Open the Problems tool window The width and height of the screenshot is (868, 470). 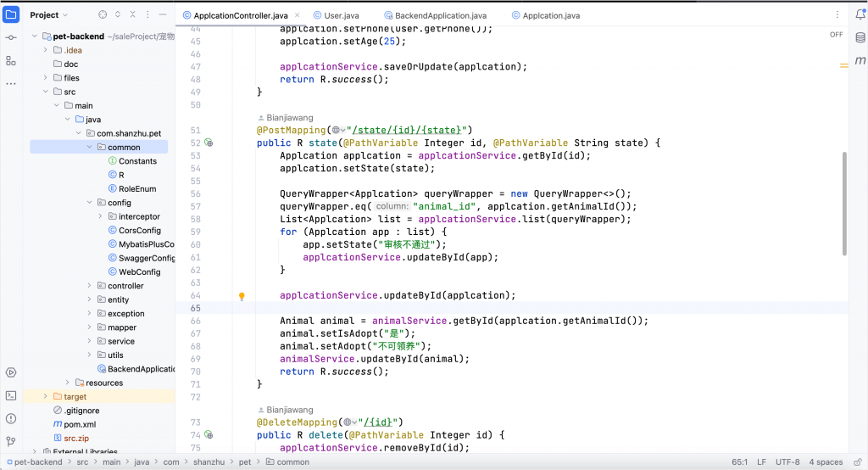tap(11, 418)
